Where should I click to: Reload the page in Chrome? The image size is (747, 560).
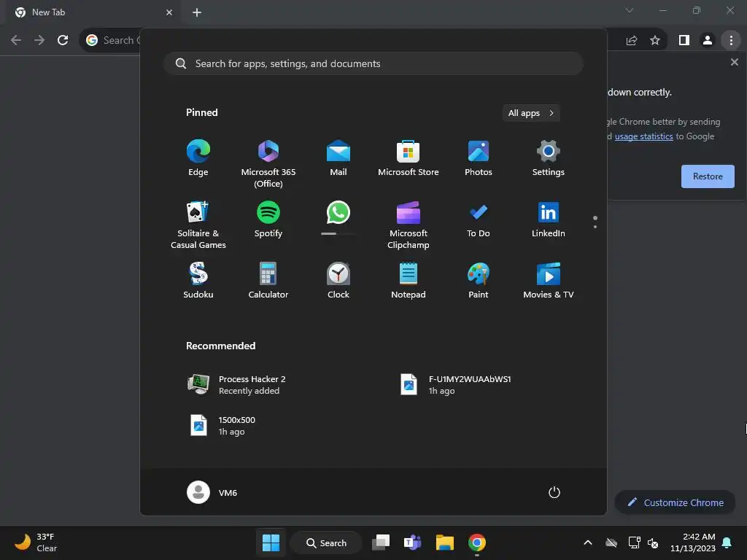coord(63,41)
